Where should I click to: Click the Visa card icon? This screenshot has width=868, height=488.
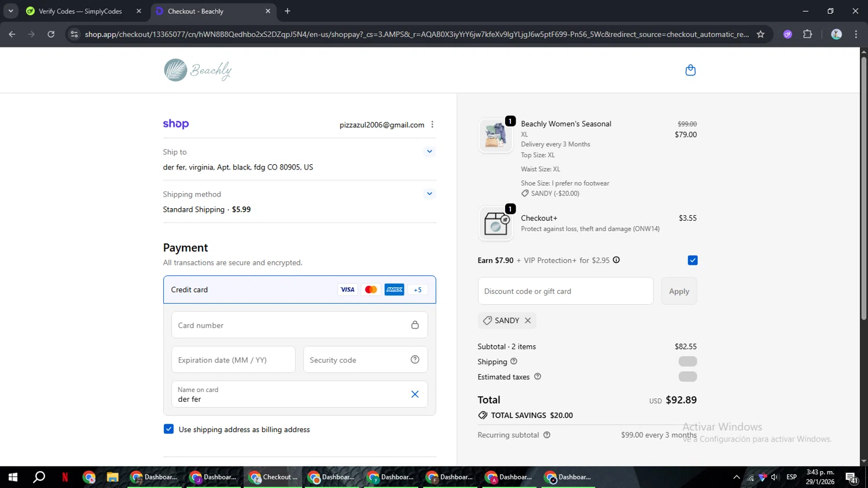(x=347, y=290)
